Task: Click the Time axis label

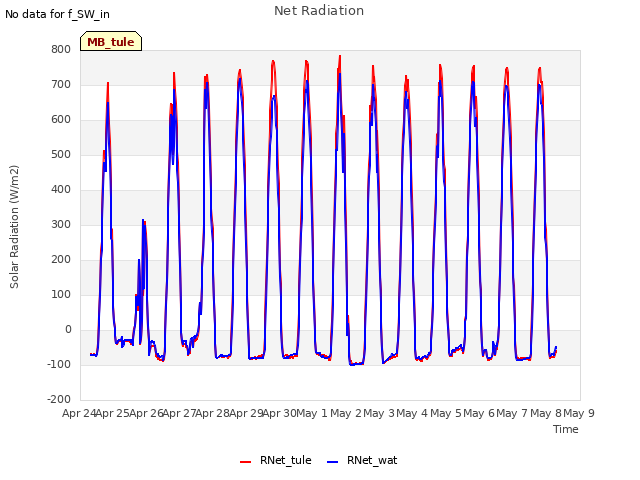Action: coord(566,429)
